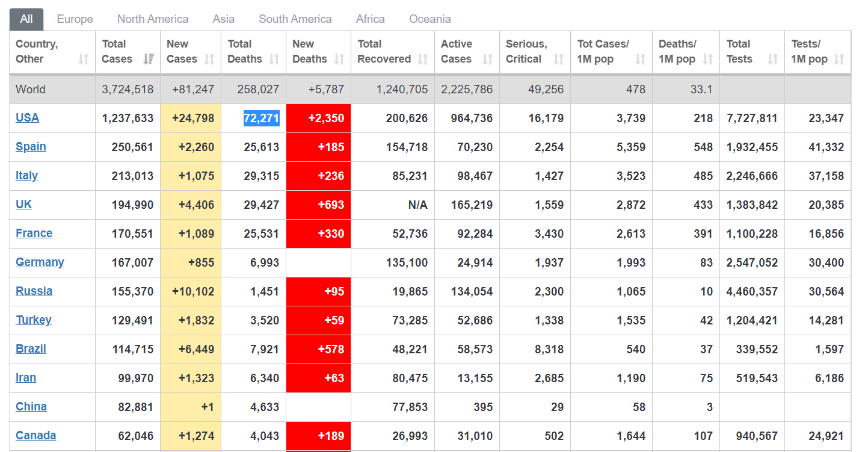
Task: Click Turkey total deaths 3,520
Action: point(265,320)
